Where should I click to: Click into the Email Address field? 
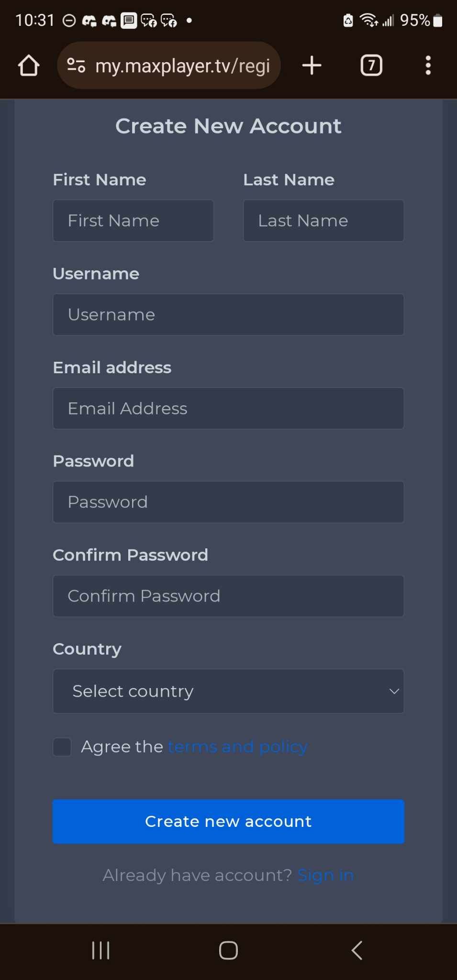pos(228,408)
